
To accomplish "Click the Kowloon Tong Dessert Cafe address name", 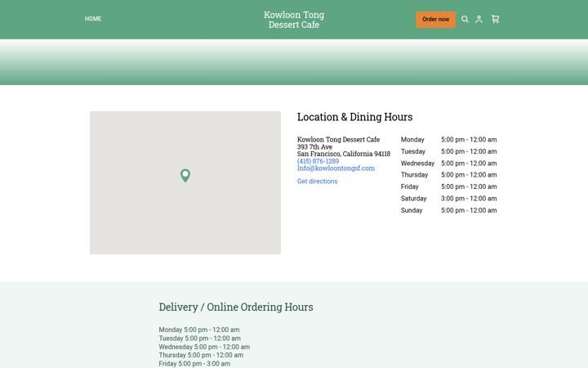I will [x=339, y=140].
